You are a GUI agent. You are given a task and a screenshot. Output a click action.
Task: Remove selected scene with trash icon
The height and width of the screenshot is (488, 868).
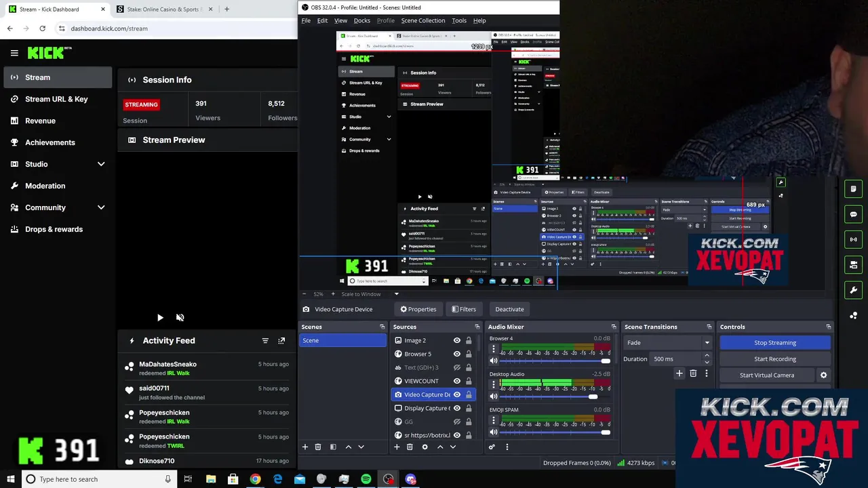click(x=317, y=447)
